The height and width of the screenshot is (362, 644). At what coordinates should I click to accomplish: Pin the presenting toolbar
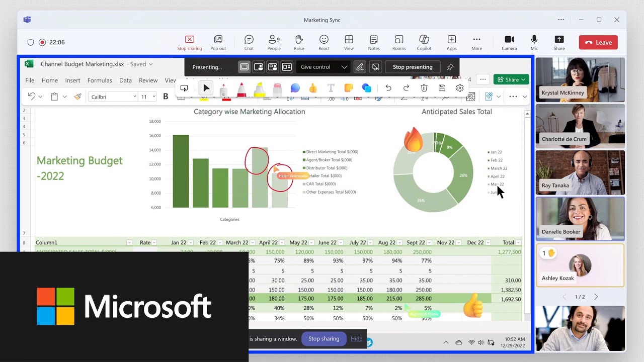[x=450, y=67]
